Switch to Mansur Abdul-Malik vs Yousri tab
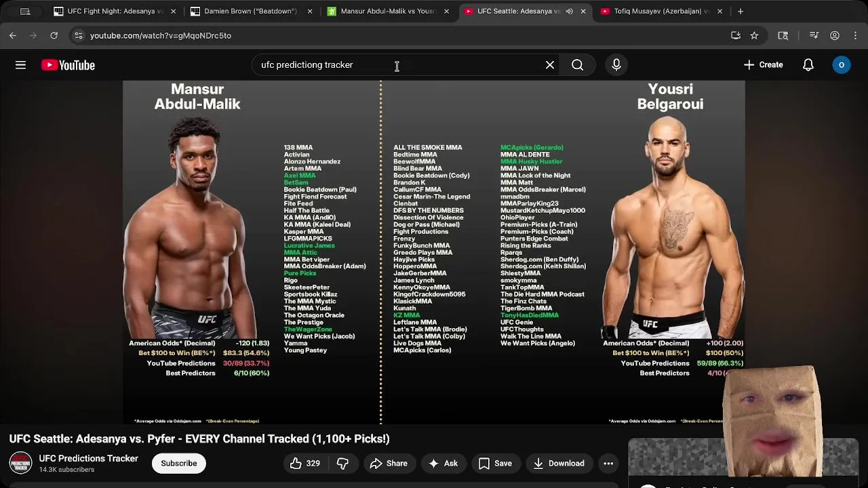 (x=388, y=12)
